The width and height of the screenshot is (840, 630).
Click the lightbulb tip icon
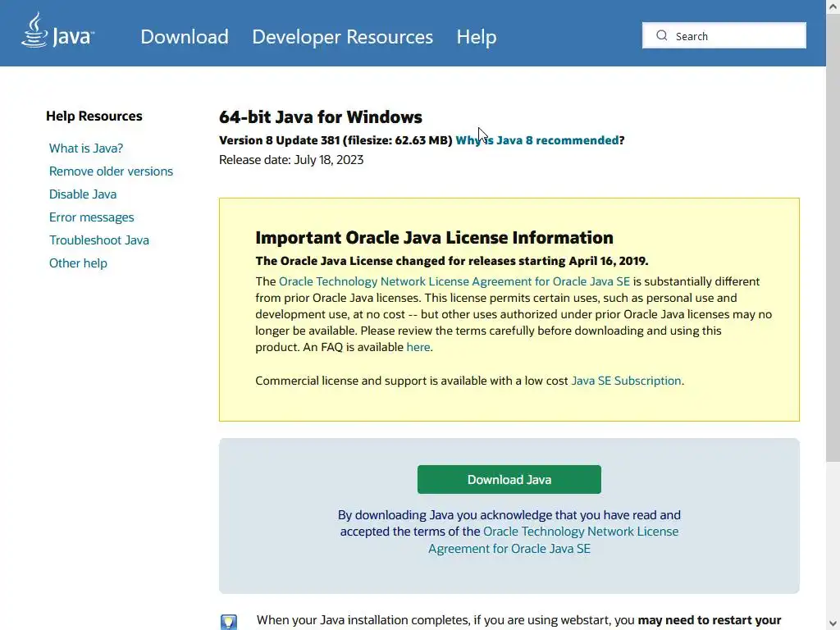[229, 622]
